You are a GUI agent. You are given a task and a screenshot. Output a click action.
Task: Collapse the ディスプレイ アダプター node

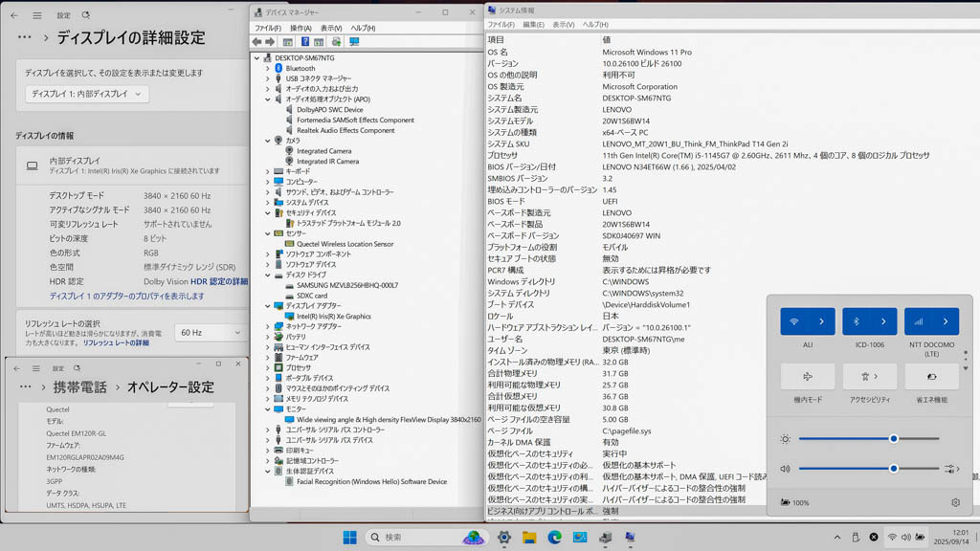pos(268,306)
